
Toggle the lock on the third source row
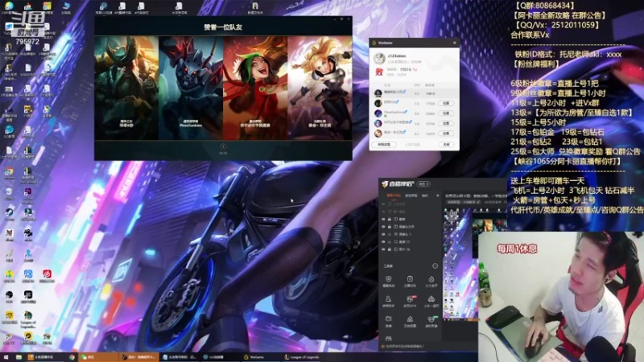point(390,219)
